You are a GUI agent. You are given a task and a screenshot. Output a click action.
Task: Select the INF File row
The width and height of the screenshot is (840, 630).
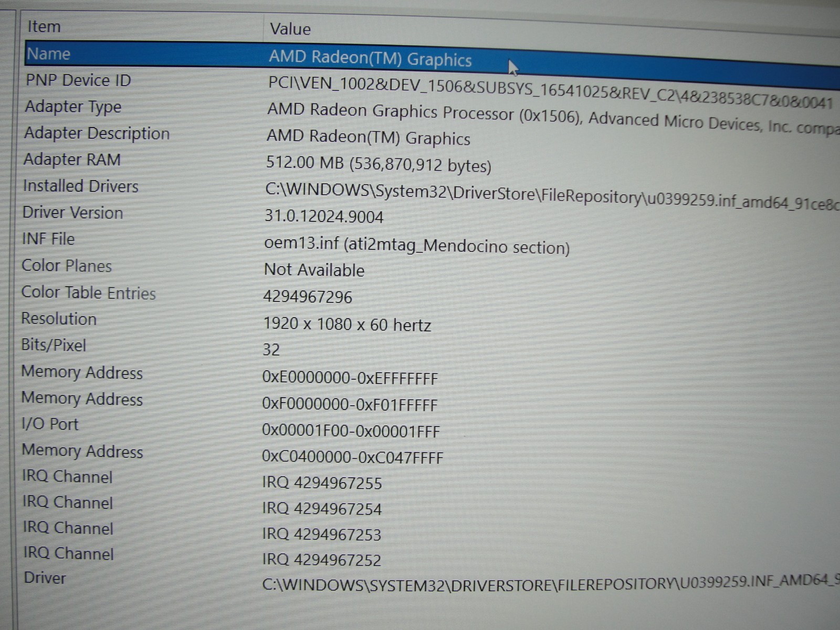(48, 238)
